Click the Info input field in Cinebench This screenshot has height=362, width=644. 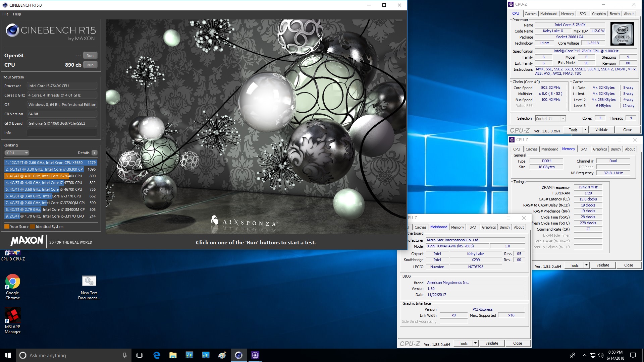click(x=62, y=133)
